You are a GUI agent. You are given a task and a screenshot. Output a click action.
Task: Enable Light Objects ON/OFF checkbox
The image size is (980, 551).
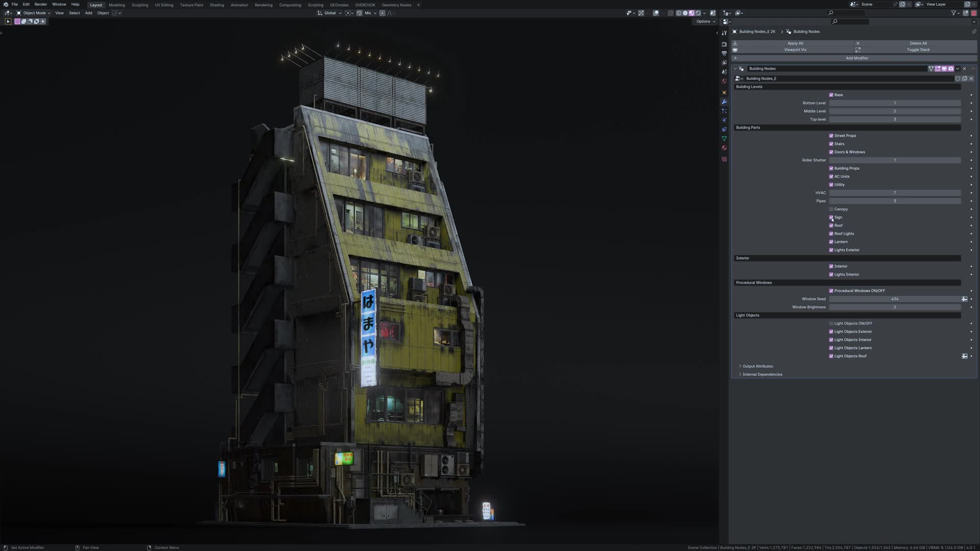[831, 323]
